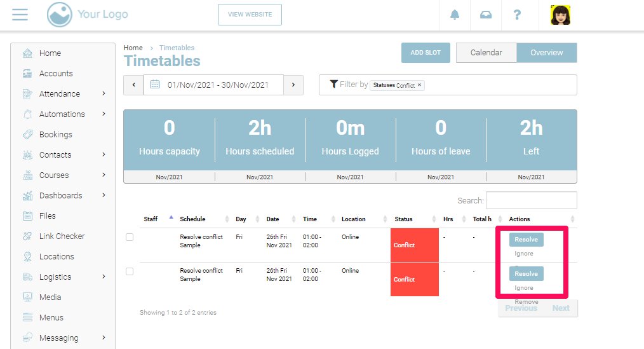Select the first timetable row checkbox
This screenshot has height=349, width=644.
(130, 237)
